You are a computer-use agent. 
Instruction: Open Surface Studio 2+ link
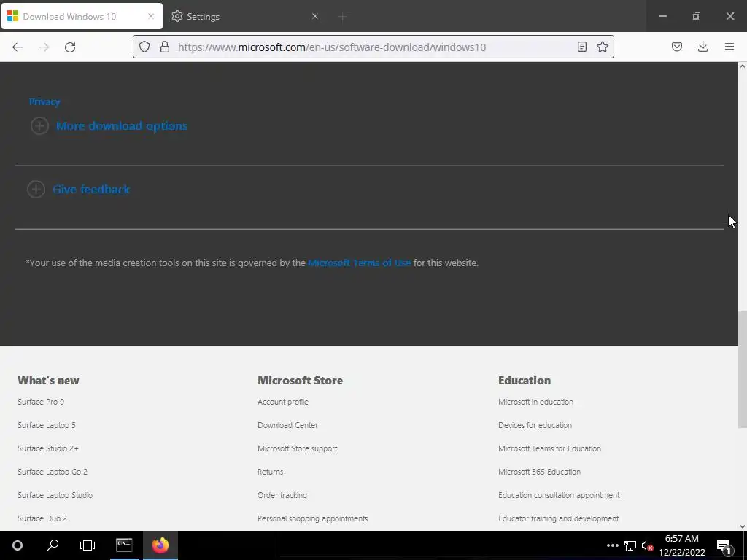[48, 448]
